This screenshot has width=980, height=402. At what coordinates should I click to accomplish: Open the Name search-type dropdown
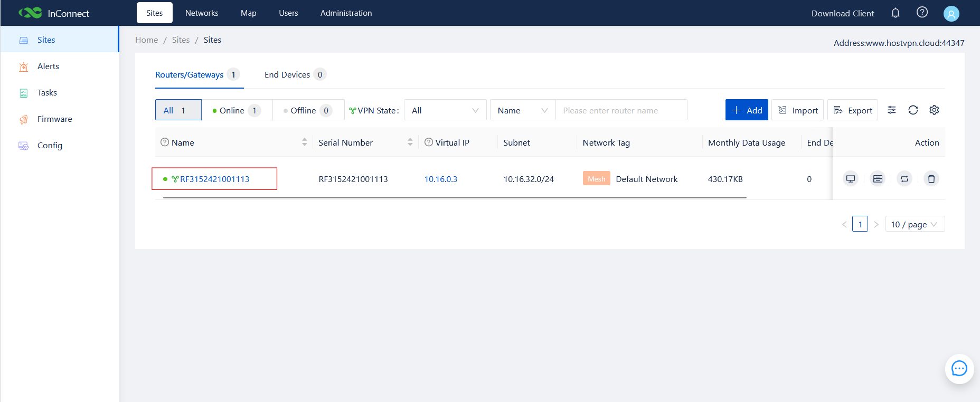(523, 110)
